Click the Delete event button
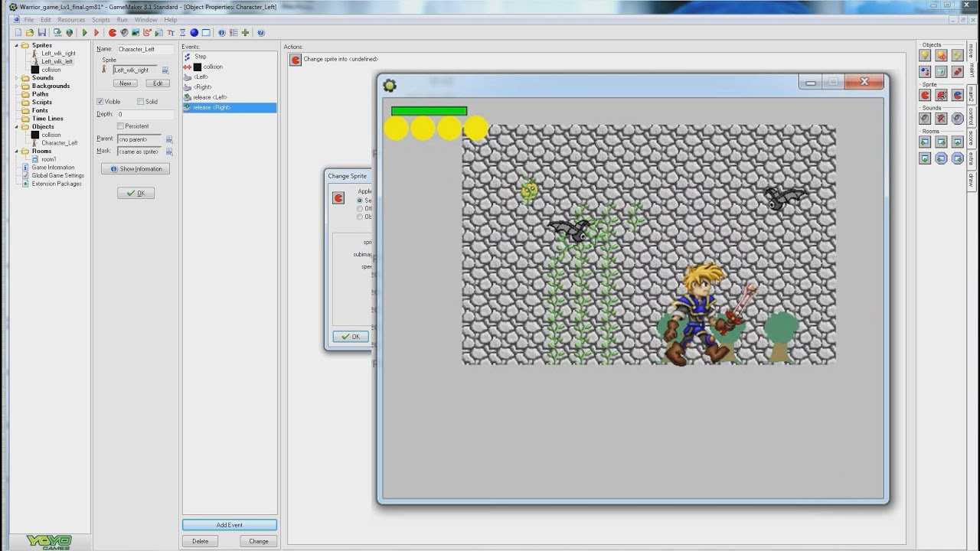 (x=200, y=541)
